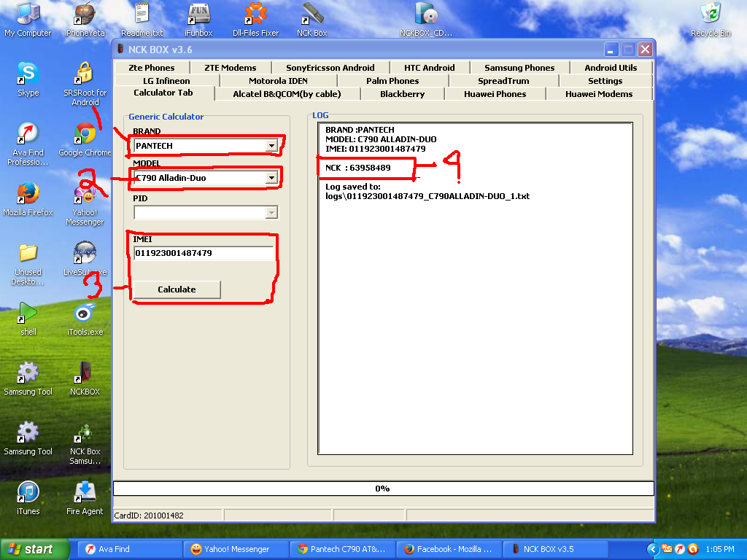
Task: Open the My Computer icon
Action: [28, 15]
